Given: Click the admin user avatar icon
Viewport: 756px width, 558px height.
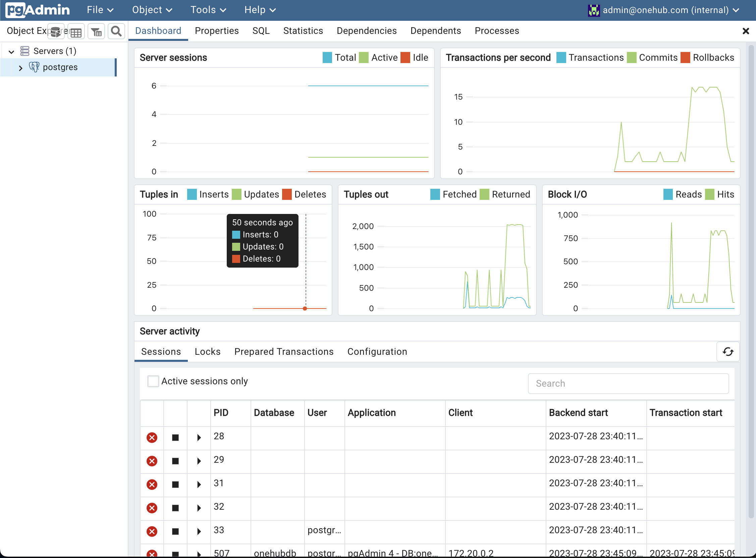Looking at the screenshot, I should tap(594, 10).
